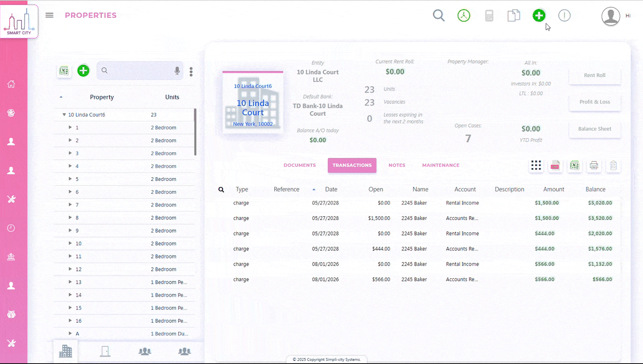The image size is (643, 364).
Task: Open the NOTES tab
Action: tap(397, 165)
